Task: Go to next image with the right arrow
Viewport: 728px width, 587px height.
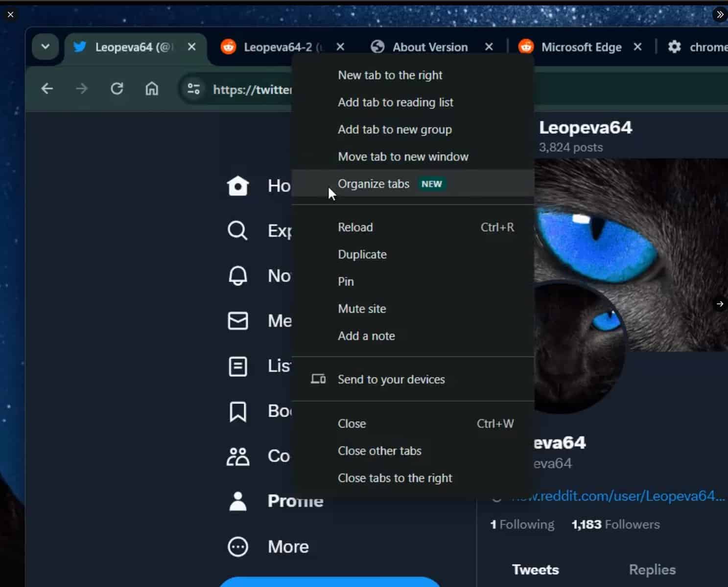Action: coord(719,304)
